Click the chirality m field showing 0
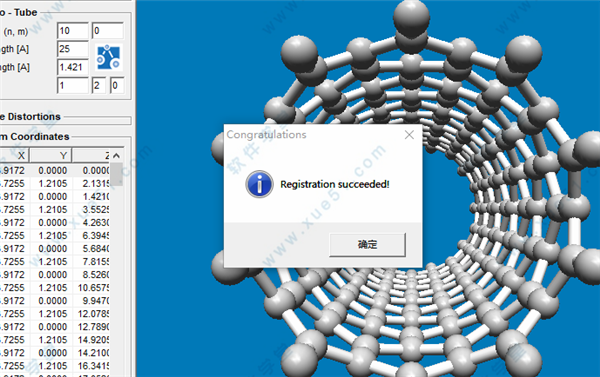The width and height of the screenshot is (600, 377). point(108,31)
